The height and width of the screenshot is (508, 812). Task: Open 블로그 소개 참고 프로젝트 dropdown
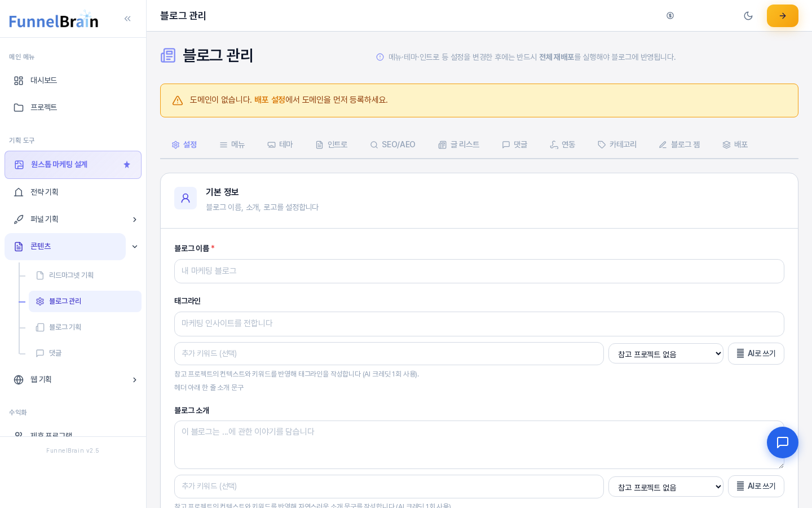click(666, 487)
